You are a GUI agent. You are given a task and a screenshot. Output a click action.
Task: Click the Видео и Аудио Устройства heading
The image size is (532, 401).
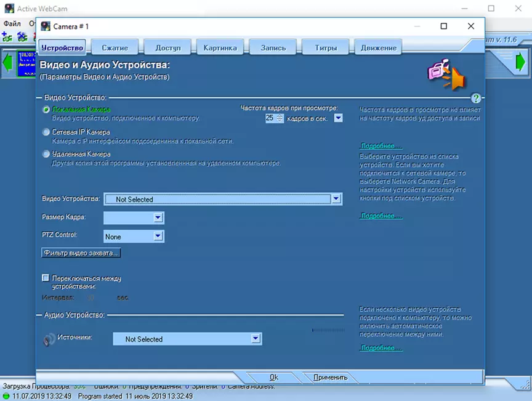(105, 65)
